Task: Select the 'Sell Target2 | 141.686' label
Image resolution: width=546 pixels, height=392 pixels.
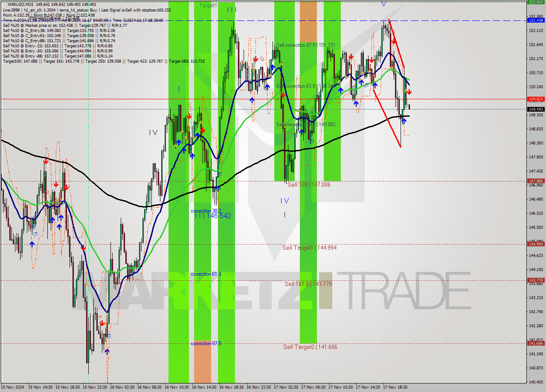Action: pyautogui.click(x=310, y=347)
